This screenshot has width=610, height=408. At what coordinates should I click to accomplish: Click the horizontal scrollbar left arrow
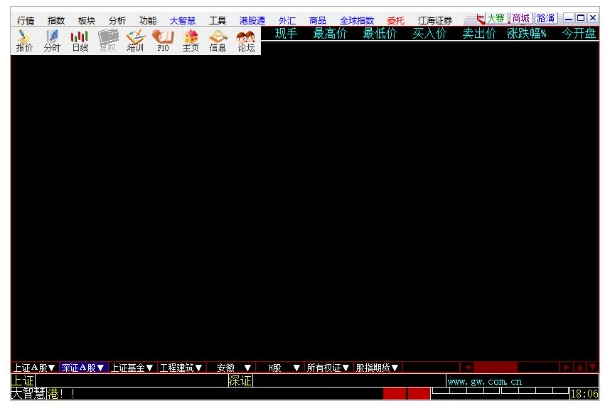[468, 367]
